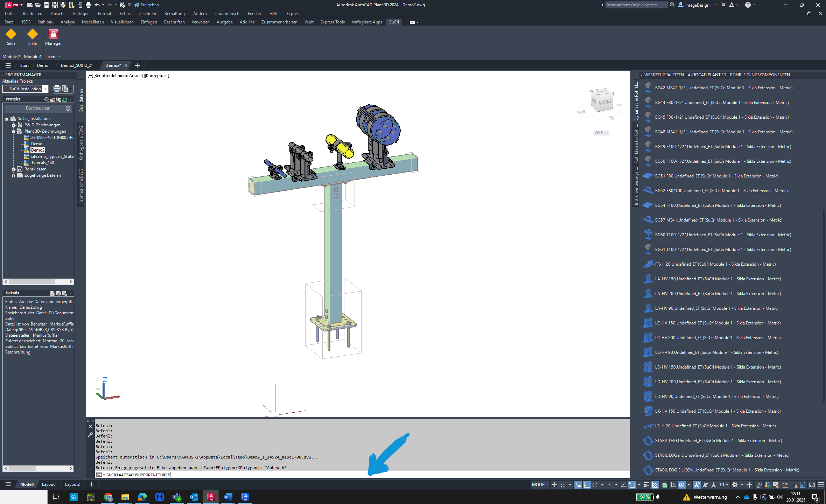
Task: Click the WKS view cube indicator
Action: tap(601, 132)
